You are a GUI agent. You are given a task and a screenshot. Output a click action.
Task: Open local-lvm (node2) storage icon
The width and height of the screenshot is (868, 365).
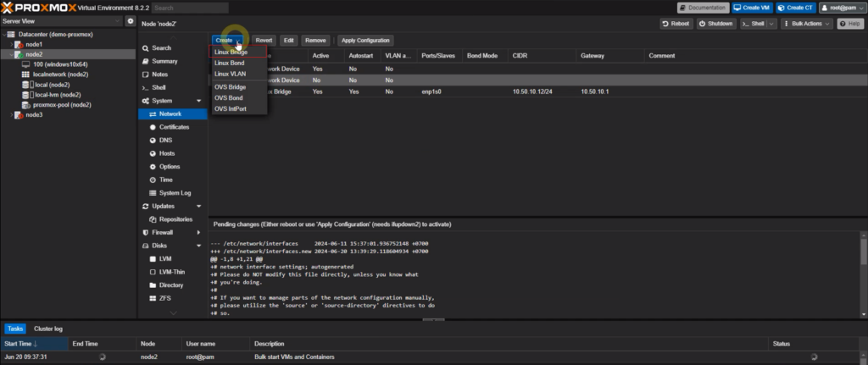point(25,95)
